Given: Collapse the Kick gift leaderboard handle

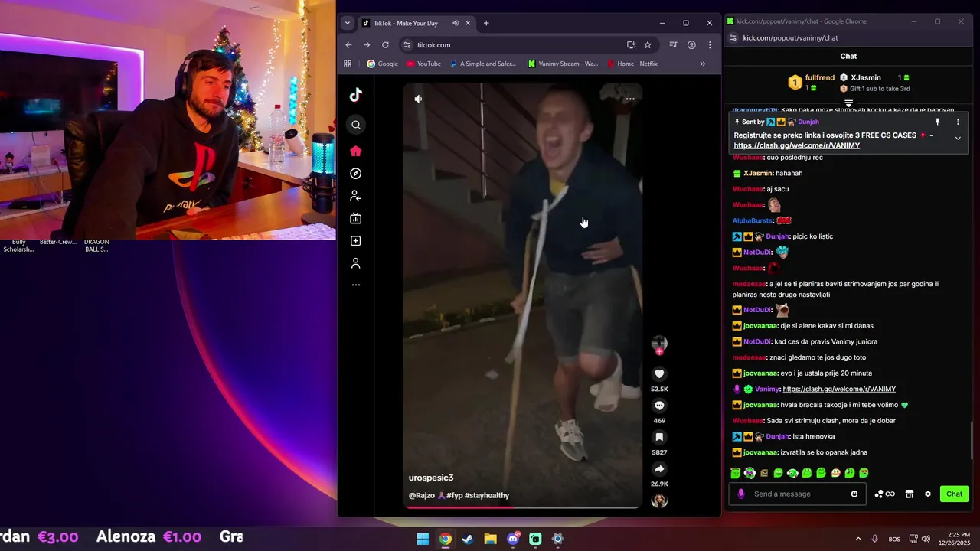Looking at the screenshot, I should [x=848, y=103].
